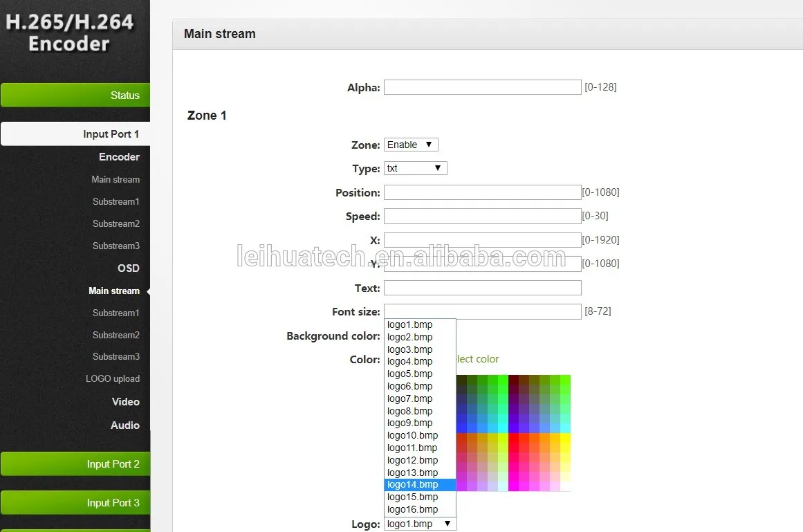Go to Main stream under Encoder
Viewport: 803px width, 532px height.
pos(116,179)
